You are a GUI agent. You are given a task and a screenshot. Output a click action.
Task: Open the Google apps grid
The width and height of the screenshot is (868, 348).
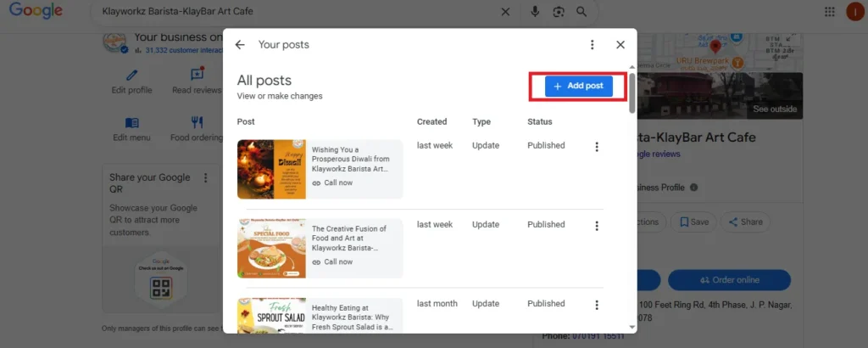tap(829, 12)
